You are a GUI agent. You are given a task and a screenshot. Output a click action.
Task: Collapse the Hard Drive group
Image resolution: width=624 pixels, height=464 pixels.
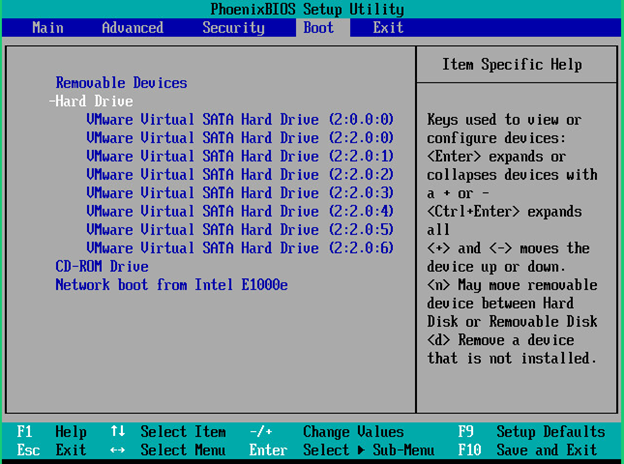[x=91, y=101]
